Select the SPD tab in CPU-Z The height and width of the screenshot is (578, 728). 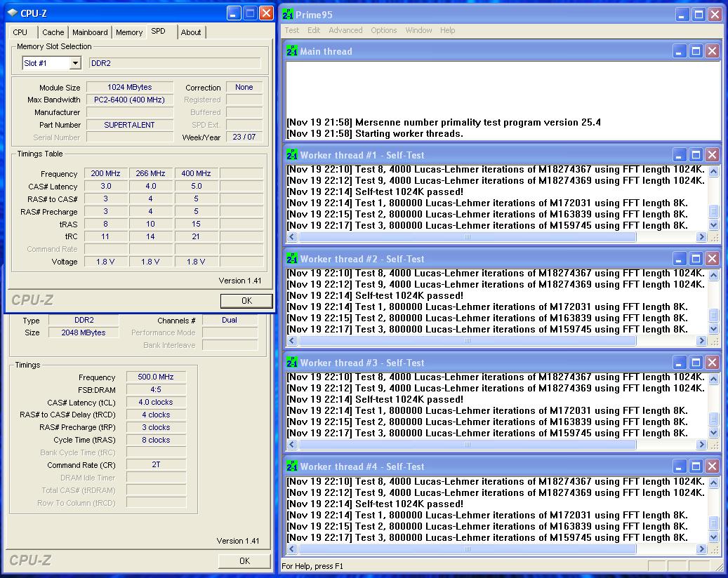point(159,31)
